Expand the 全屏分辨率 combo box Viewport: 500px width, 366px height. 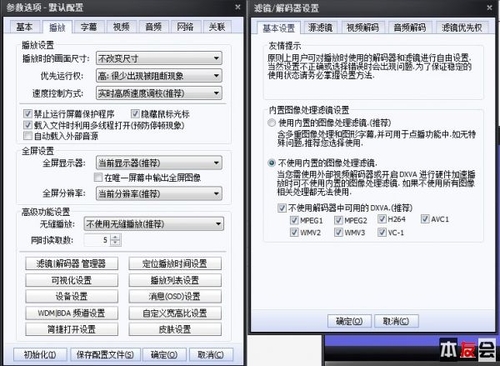pos(159,193)
